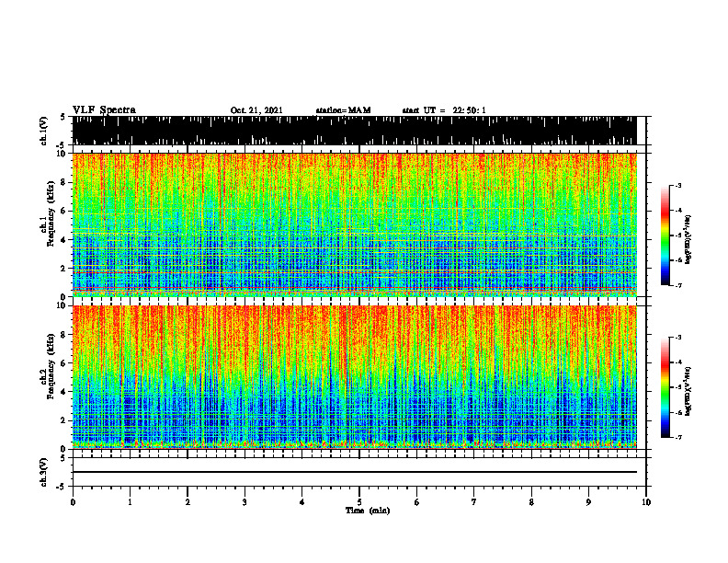Viewport: 728px width, 563px height.
Task: Click time-axis tick label '4'
Action: (302, 502)
